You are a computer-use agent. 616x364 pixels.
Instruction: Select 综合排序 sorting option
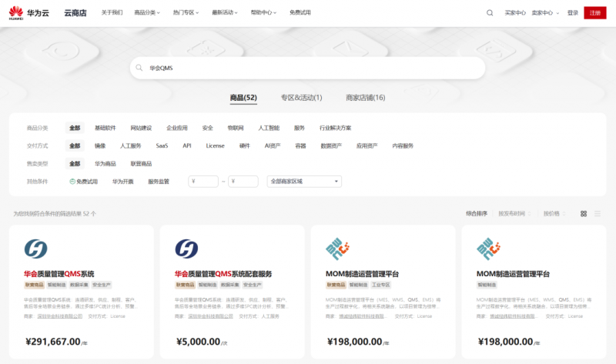477,214
